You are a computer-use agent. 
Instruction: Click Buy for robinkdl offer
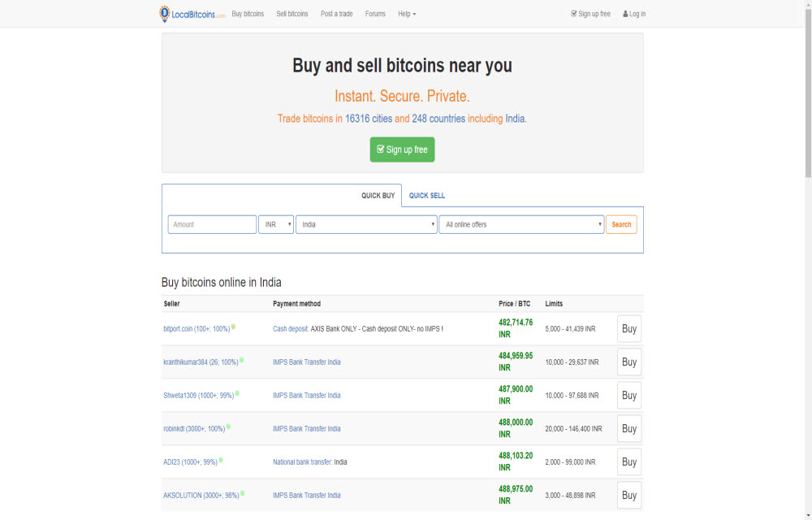(x=629, y=429)
